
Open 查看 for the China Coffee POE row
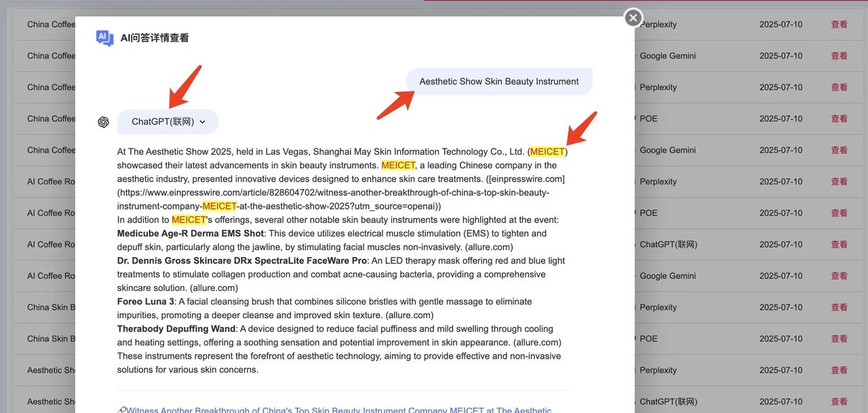(839, 119)
